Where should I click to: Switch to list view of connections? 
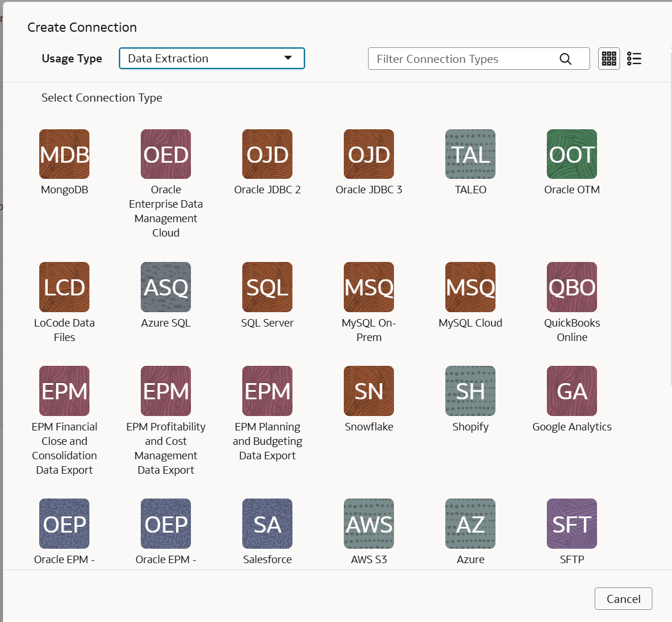635,58
